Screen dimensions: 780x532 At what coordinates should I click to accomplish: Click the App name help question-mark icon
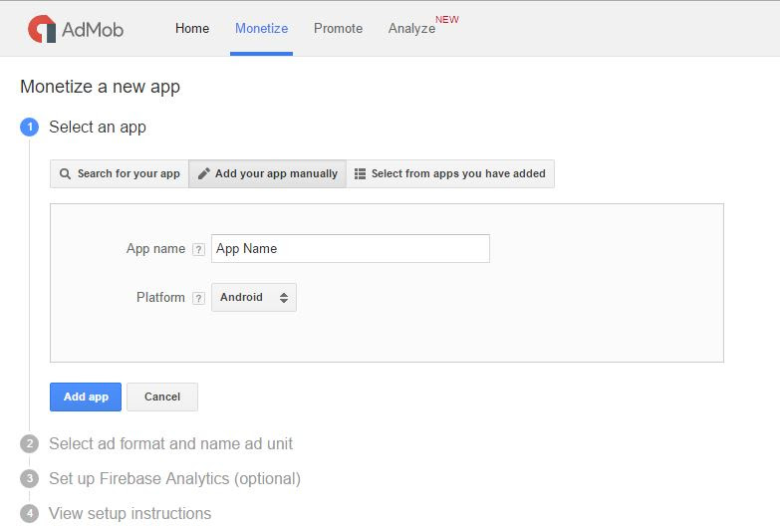coord(198,249)
